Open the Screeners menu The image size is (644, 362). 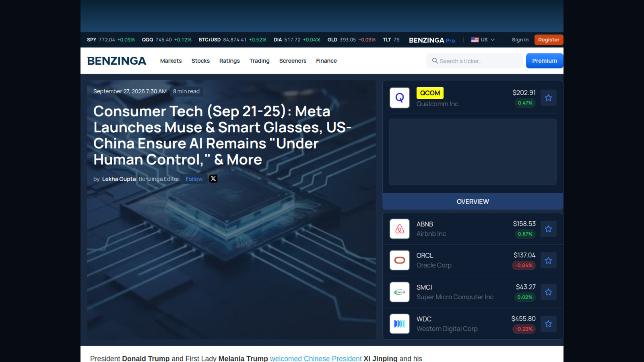pyautogui.click(x=293, y=61)
